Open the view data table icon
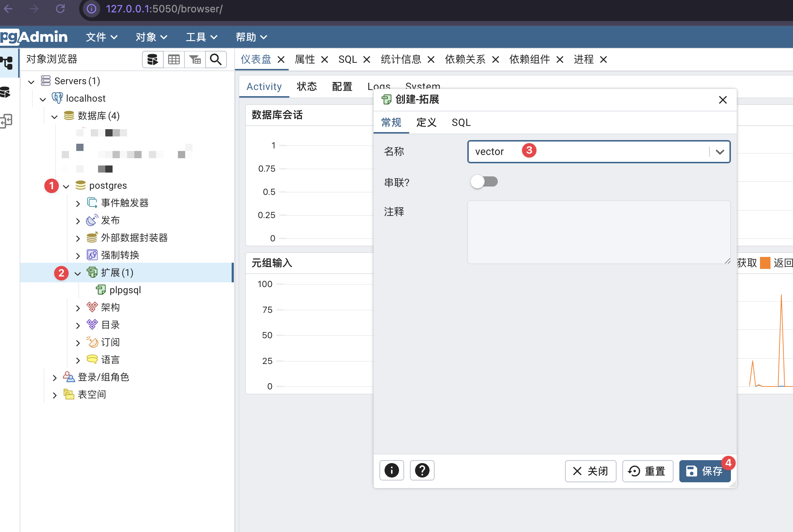The height and width of the screenshot is (532, 793). (174, 60)
